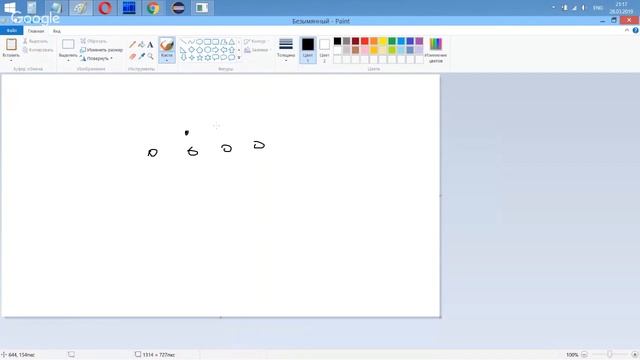Click the Cut (Вырезать) button
The image size is (640, 360).
[35, 41]
